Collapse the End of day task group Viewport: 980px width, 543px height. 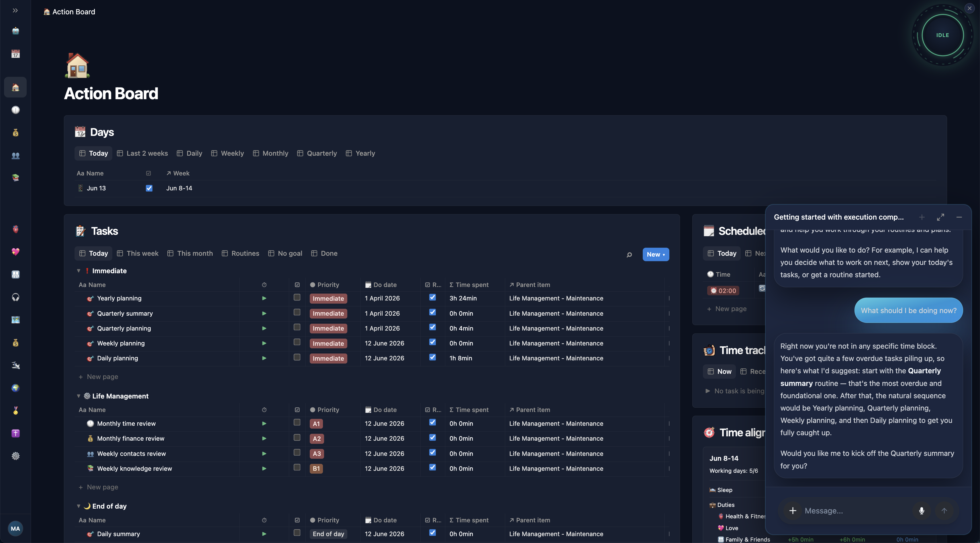click(78, 506)
